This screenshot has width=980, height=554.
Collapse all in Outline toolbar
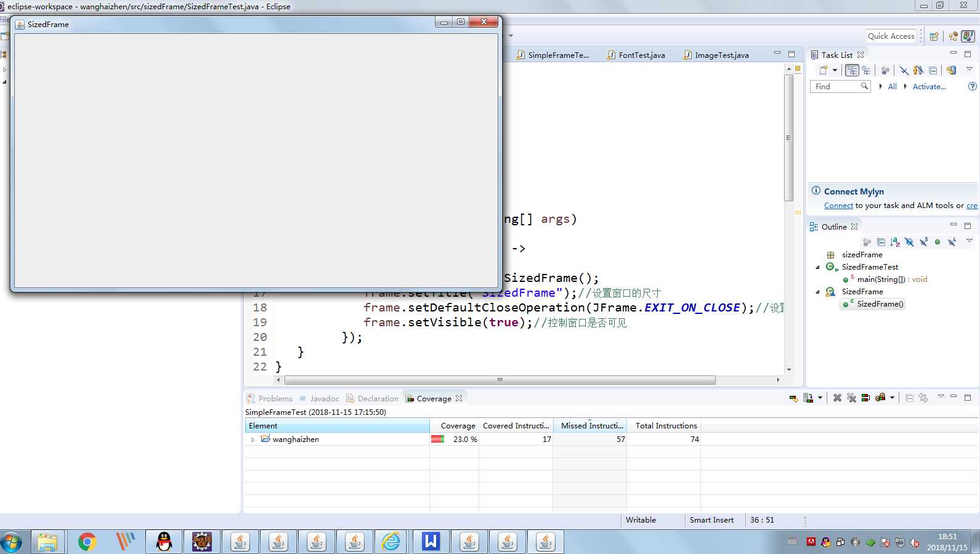coord(881,242)
